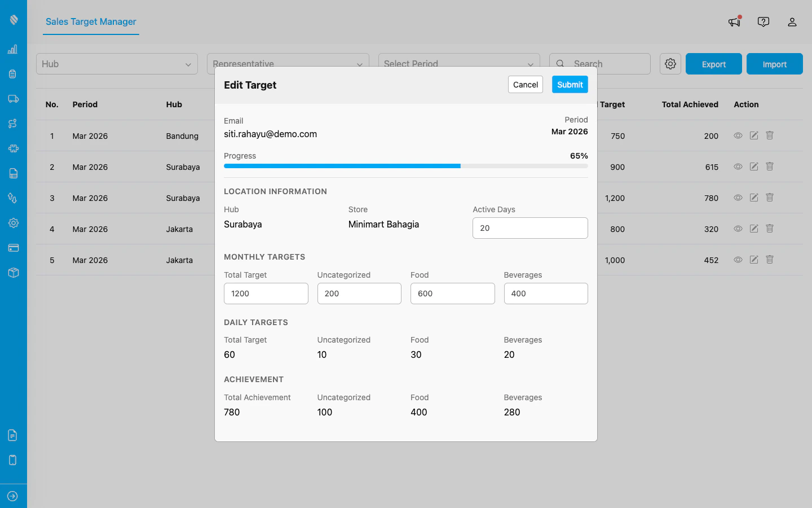
Task: Select the bar chart analytics icon in sidebar
Action: [x=14, y=49]
